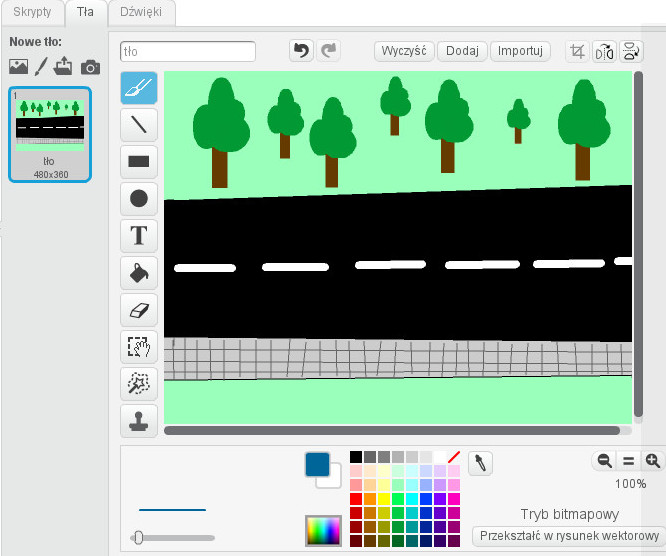666x556 pixels.
Task: Select the 'tło' backdrop thumbnail
Action: pos(50,134)
